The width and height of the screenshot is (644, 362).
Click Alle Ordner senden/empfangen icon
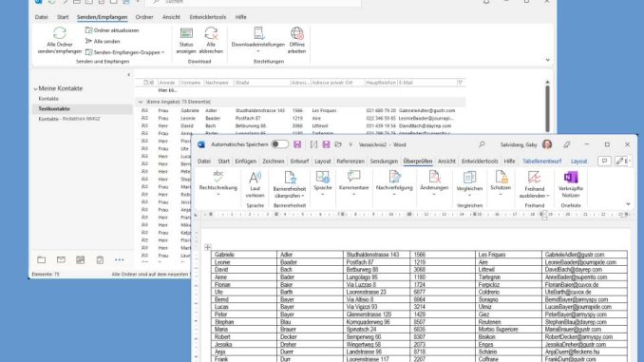pyautogui.click(x=60, y=33)
